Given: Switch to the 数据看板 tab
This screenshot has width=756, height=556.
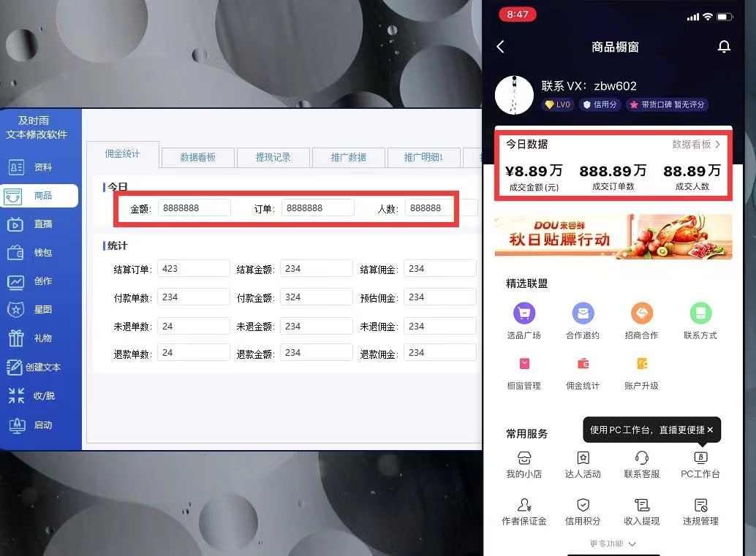Looking at the screenshot, I should (x=197, y=157).
